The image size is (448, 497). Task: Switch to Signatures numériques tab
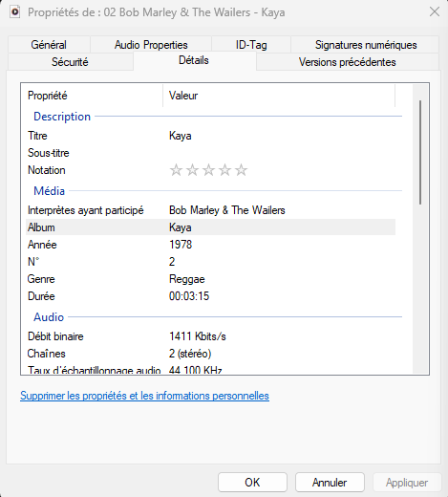coord(366,45)
